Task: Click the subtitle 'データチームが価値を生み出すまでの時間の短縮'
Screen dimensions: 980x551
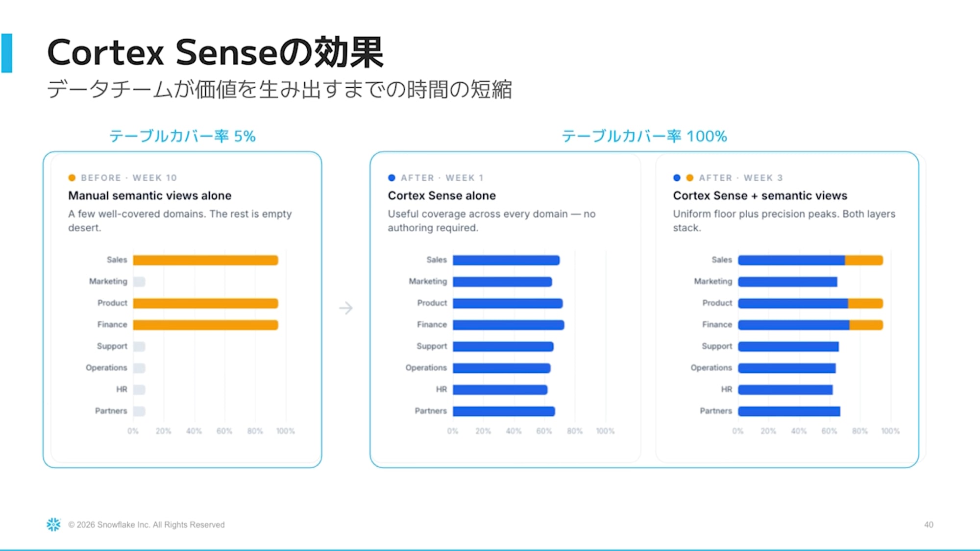Action: tap(279, 90)
